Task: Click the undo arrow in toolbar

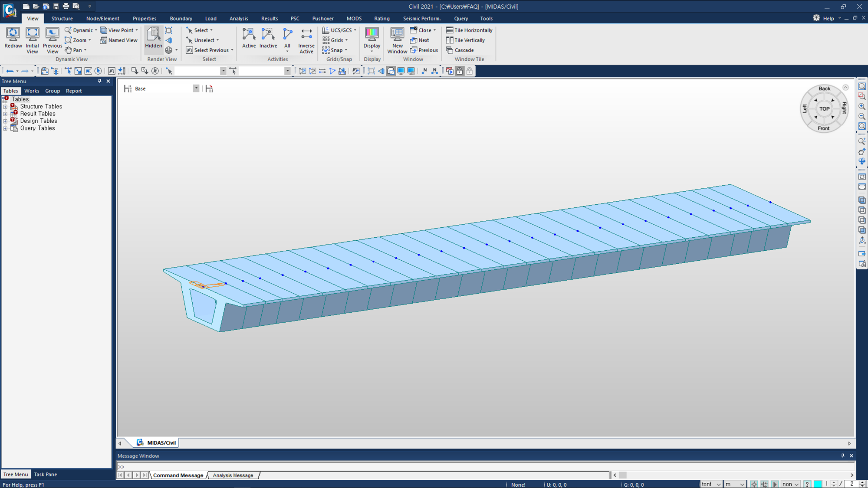Action: tap(10, 71)
